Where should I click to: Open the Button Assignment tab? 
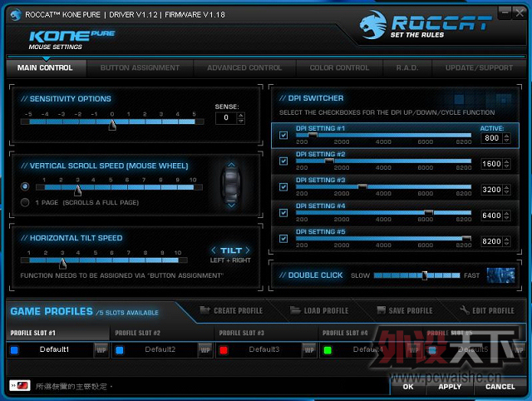pyautogui.click(x=140, y=68)
